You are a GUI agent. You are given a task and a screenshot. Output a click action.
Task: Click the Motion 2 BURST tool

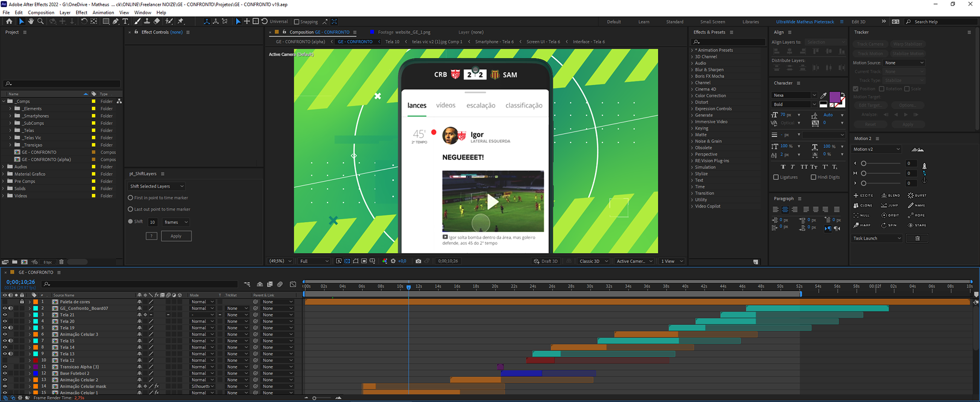(917, 195)
